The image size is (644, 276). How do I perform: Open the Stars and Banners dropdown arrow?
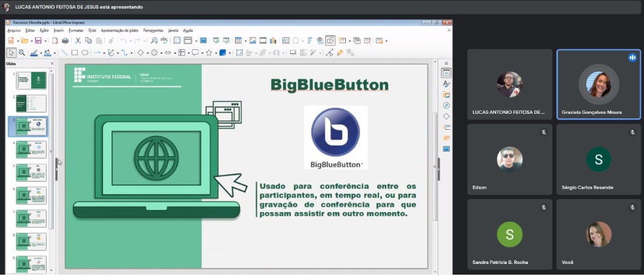pos(216,53)
